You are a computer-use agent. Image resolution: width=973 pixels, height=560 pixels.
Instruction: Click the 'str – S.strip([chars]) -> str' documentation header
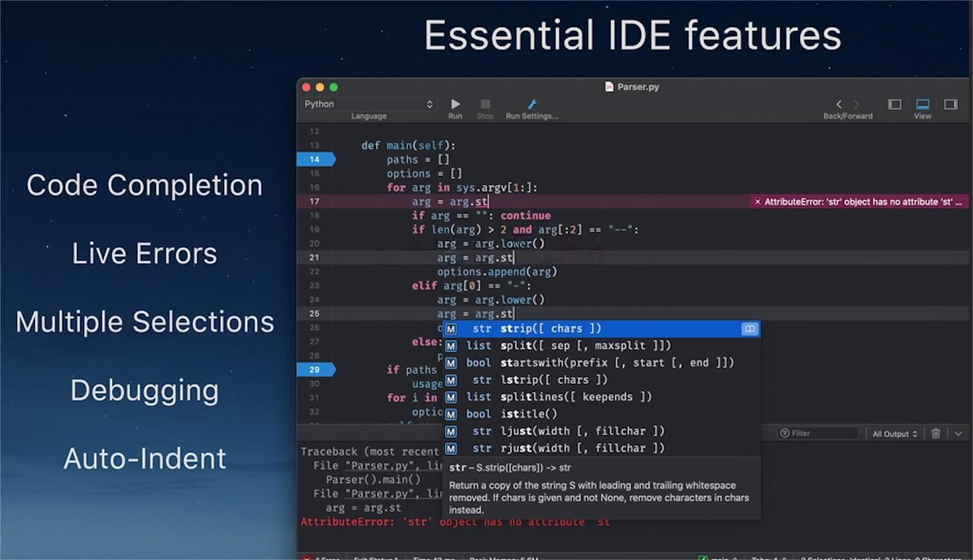(510, 468)
